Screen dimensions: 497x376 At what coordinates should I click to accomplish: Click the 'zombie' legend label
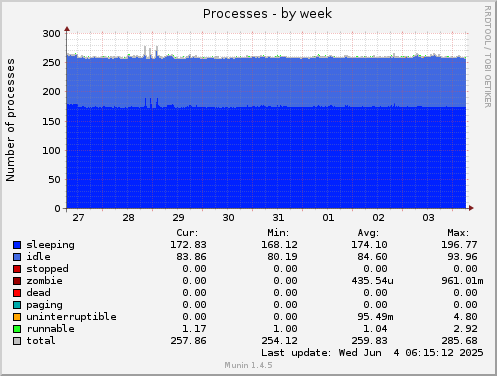pos(44,281)
